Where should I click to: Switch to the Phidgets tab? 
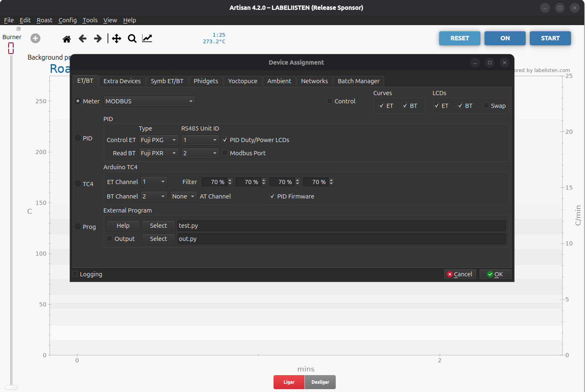click(x=206, y=81)
